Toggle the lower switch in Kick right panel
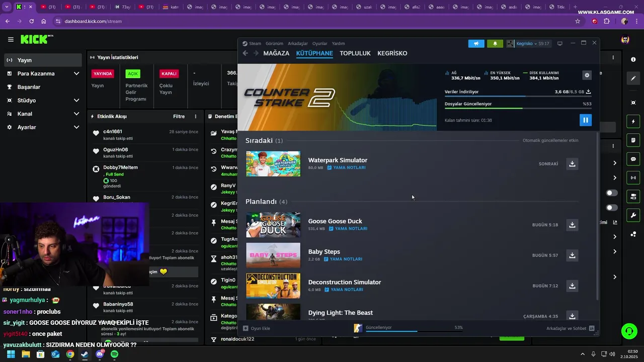The image size is (644, 362). (612, 207)
